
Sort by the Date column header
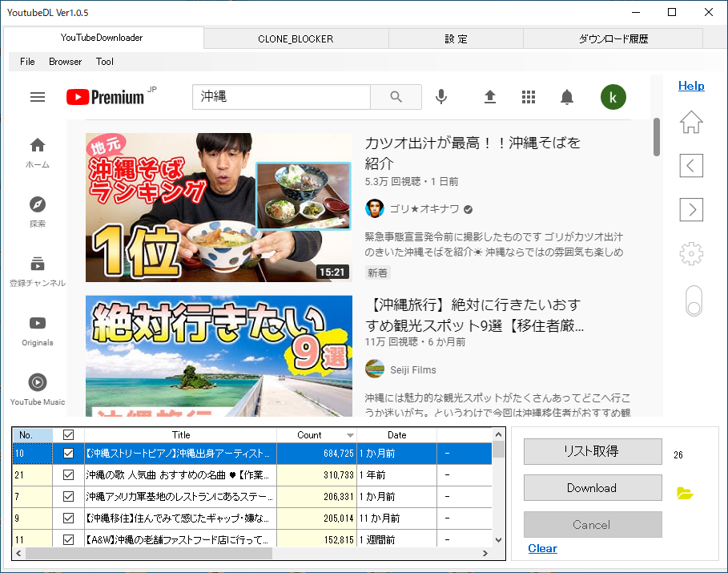397,435
